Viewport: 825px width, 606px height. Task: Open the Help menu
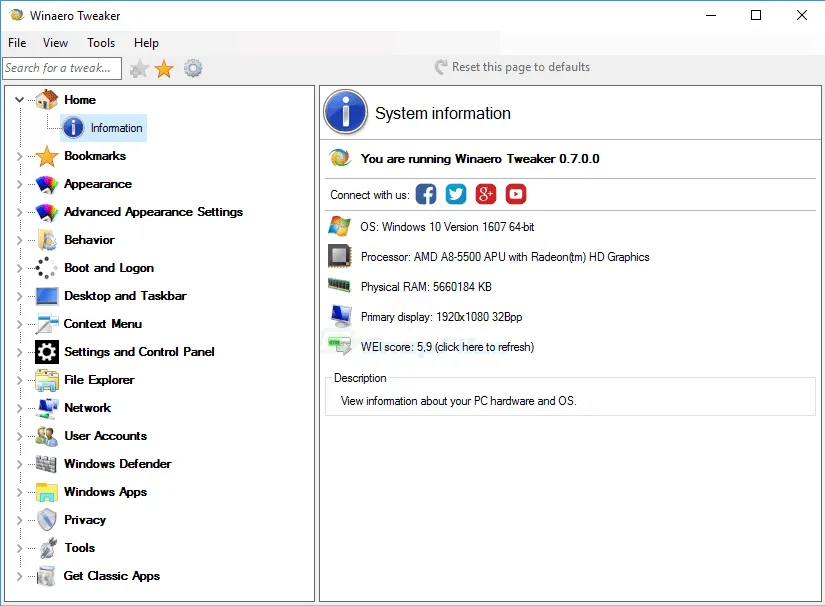[146, 43]
